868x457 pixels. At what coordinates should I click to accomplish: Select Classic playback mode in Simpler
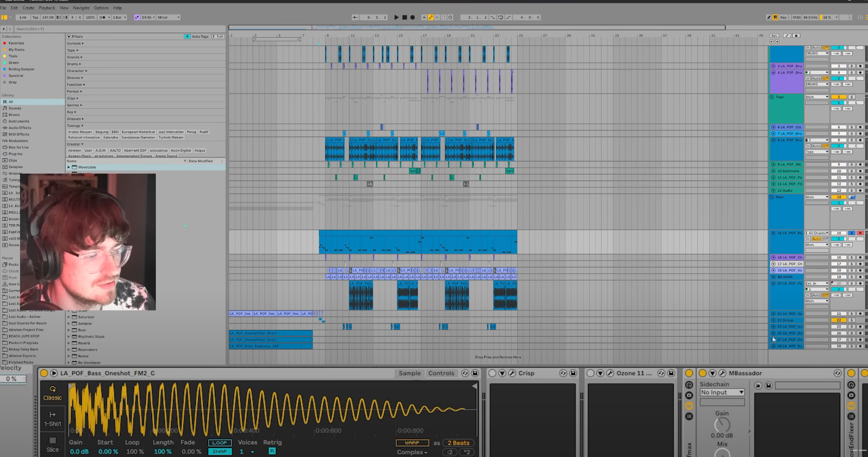pyautogui.click(x=52, y=393)
